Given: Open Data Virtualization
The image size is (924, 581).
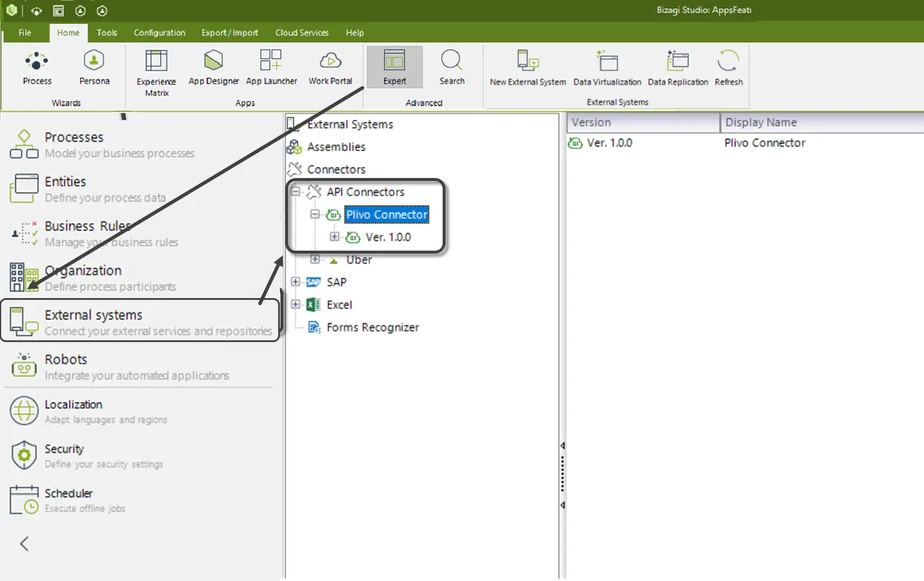Looking at the screenshot, I should tap(607, 68).
